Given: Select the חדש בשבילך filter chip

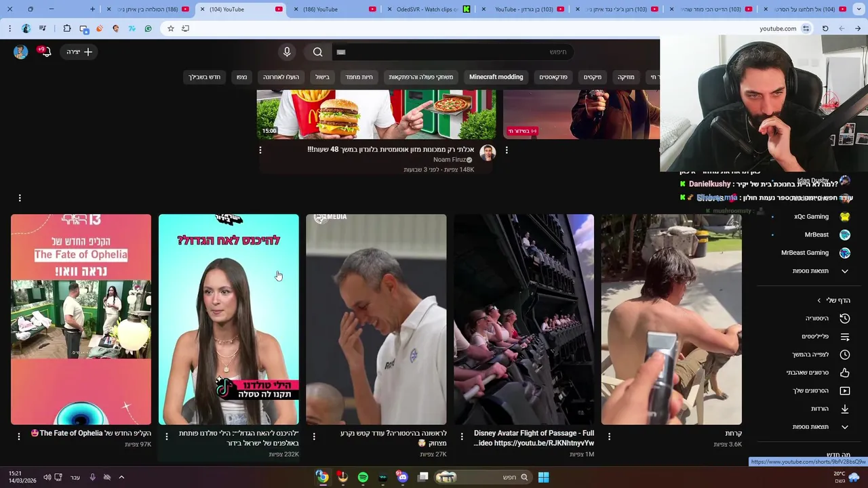Looking at the screenshot, I should coord(204,77).
